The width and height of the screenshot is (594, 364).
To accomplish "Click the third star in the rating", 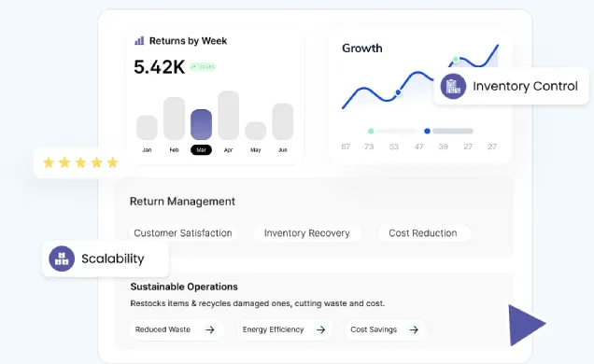I will [x=80, y=162].
